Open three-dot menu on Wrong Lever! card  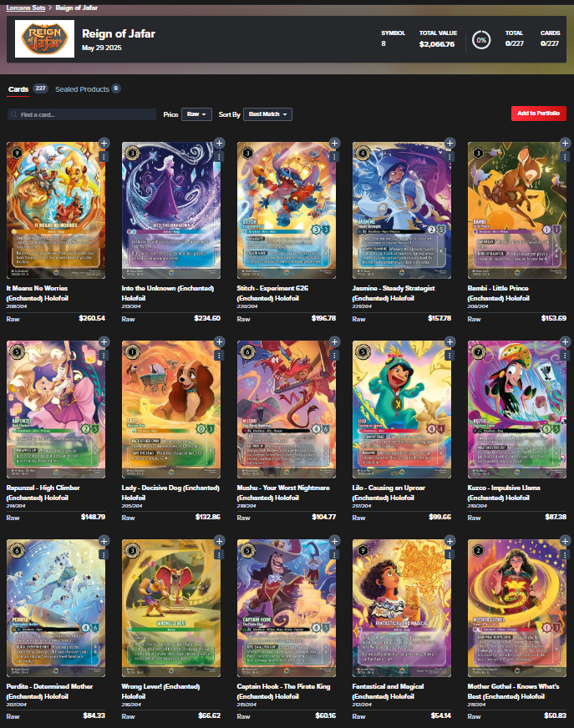[219, 555]
